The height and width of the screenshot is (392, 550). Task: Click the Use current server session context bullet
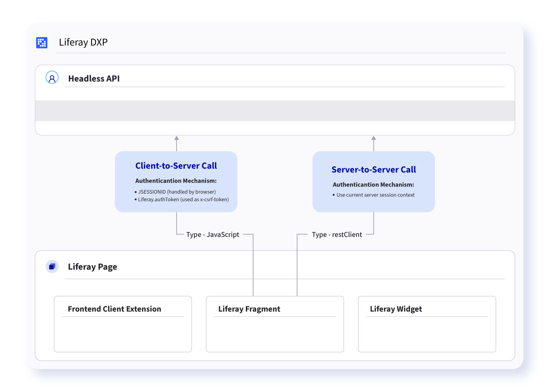point(374,195)
